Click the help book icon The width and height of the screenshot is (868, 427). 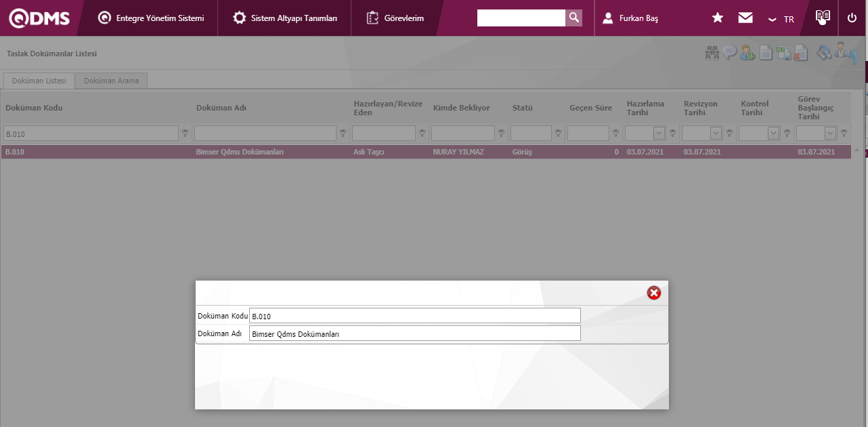(x=823, y=17)
